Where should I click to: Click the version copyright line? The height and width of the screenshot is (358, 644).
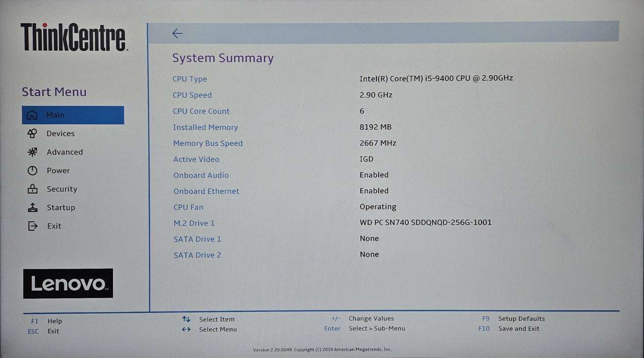coord(322,350)
